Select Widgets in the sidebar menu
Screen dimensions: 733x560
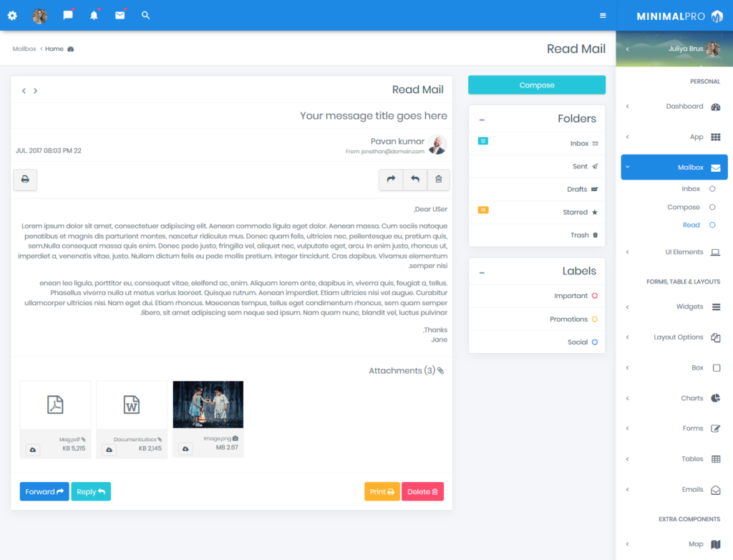pyautogui.click(x=690, y=306)
